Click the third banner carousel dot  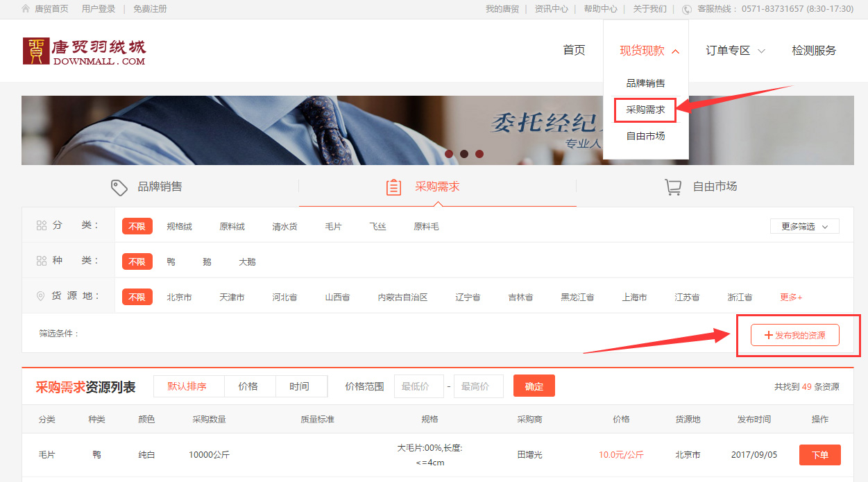pos(479,154)
